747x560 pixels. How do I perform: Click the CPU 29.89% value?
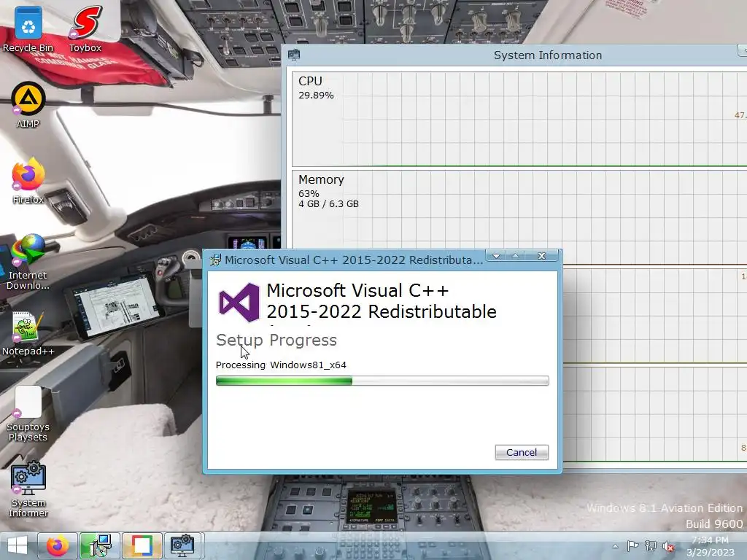click(x=316, y=96)
